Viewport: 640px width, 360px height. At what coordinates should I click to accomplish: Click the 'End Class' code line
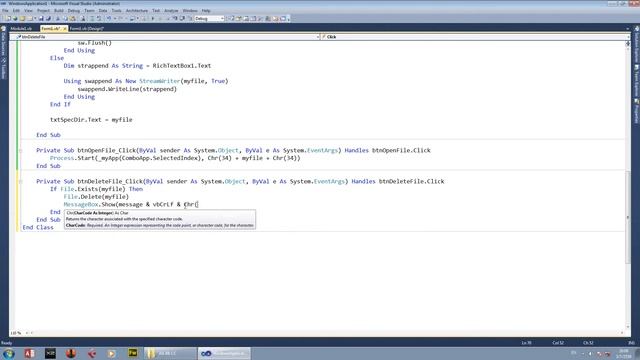pyautogui.click(x=38, y=227)
